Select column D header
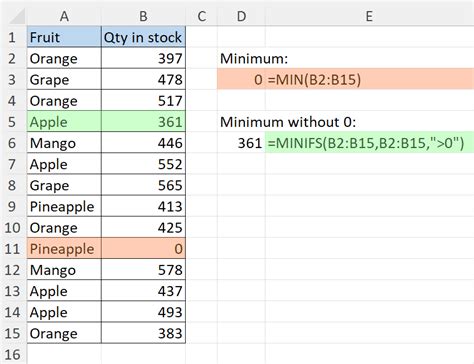Image resolution: width=474 pixels, height=364 pixels. coord(241,16)
